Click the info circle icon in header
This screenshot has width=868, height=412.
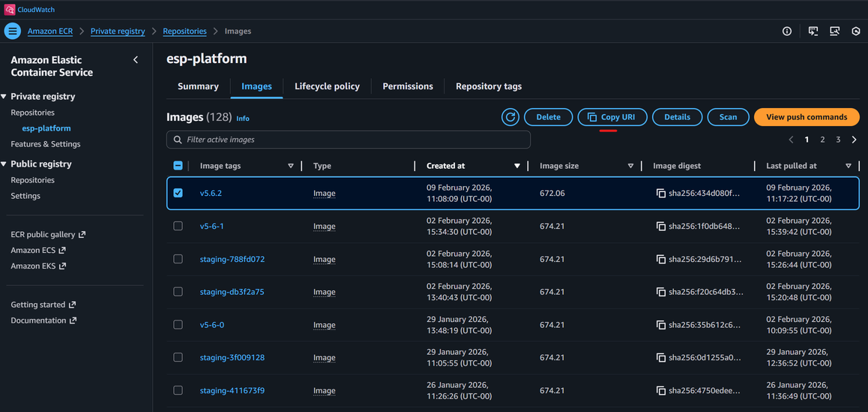[787, 32]
